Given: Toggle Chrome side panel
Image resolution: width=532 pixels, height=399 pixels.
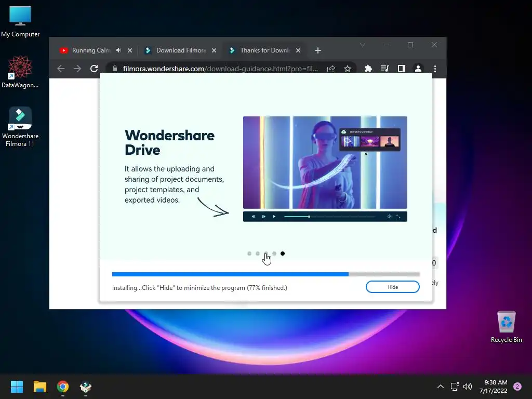Looking at the screenshot, I should tap(402, 69).
